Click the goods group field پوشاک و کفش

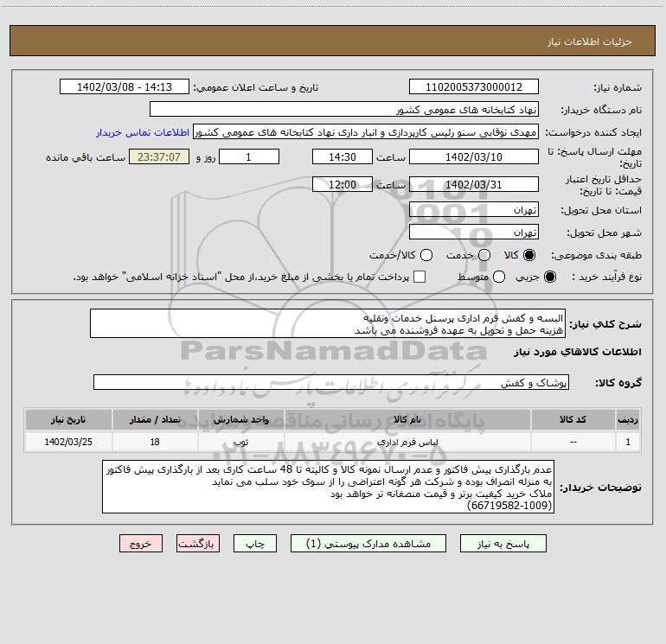tap(331, 382)
